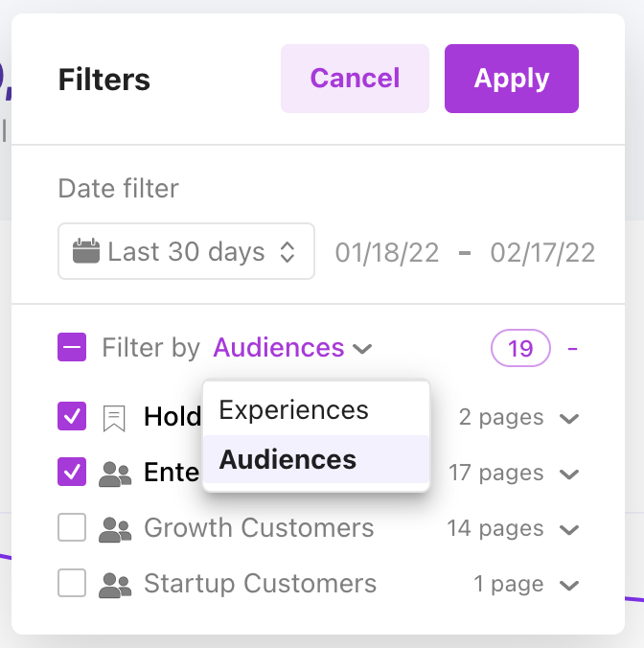Image resolution: width=644 pixels, height=648 pixels.
Task: Select Experiences from the dropdown menu
Action: 294,410
